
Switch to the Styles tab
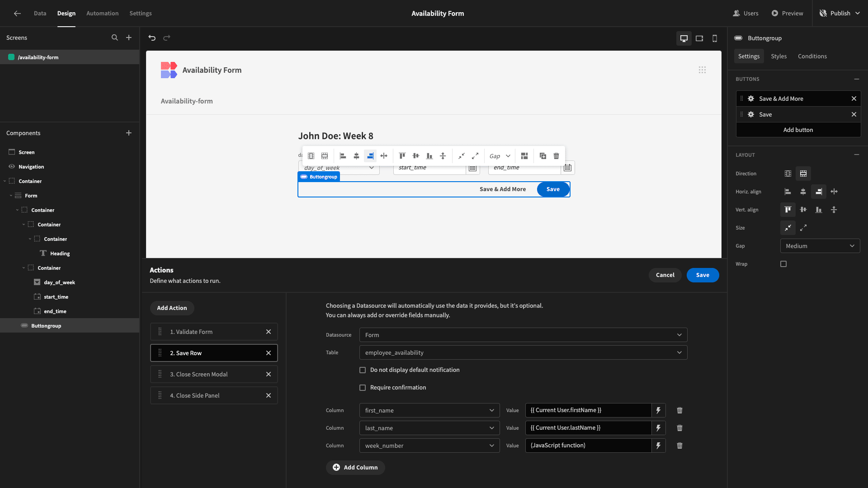coord(778,56)
